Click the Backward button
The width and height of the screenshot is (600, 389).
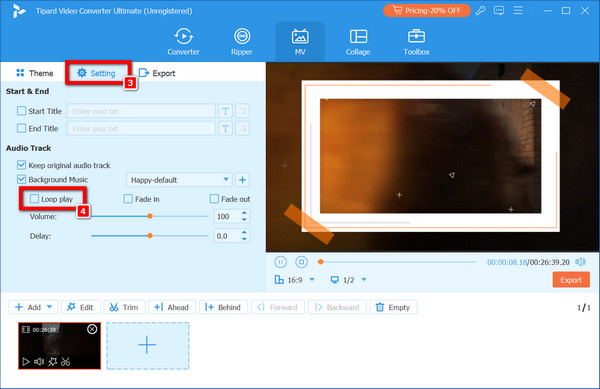[337, 307]
